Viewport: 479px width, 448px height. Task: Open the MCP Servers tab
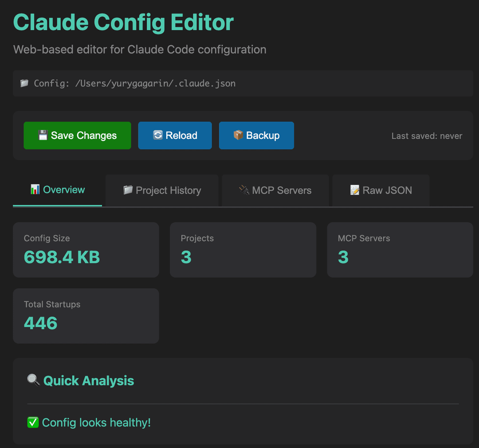tap(275, 190)
